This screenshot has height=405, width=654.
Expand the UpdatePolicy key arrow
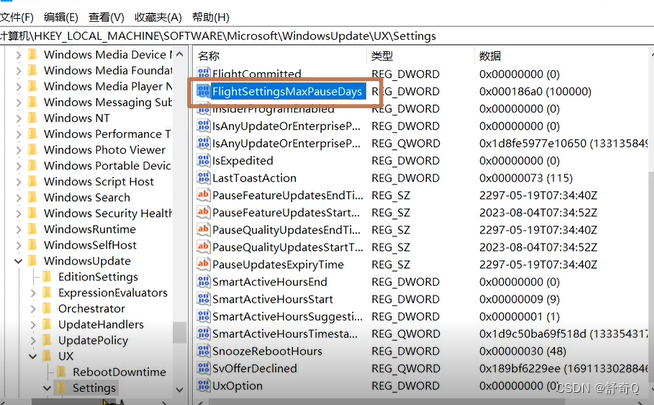click(x=31, y=341)
